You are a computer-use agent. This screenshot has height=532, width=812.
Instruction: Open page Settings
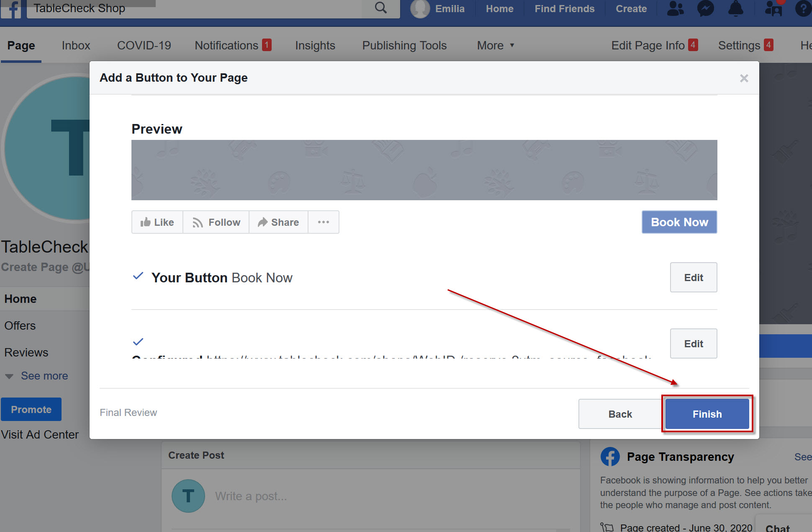(745, 45)
